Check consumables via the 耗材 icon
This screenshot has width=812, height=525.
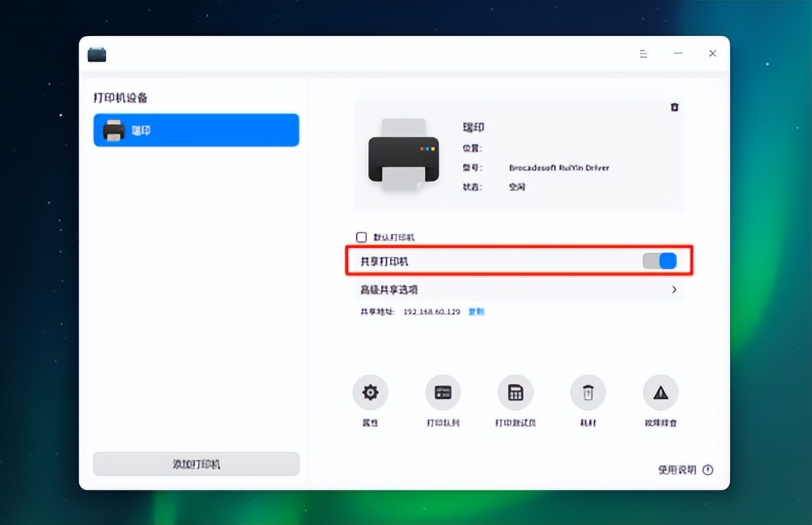click(587, 392)
